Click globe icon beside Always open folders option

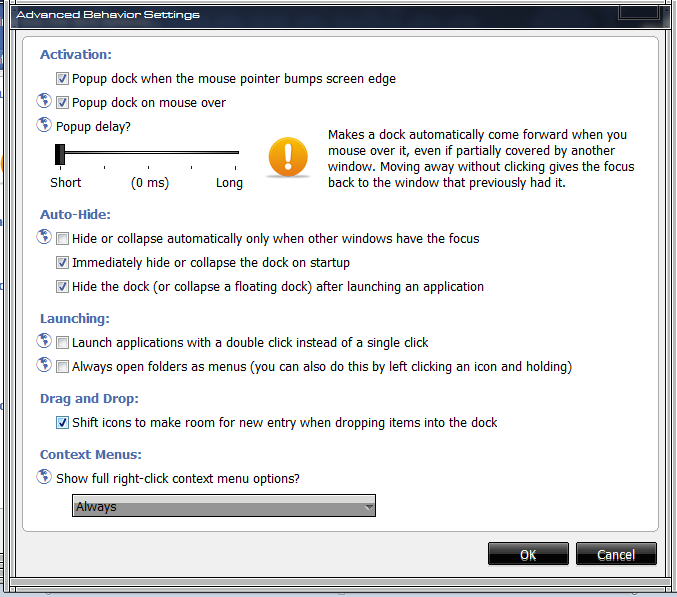coord(44,365)
